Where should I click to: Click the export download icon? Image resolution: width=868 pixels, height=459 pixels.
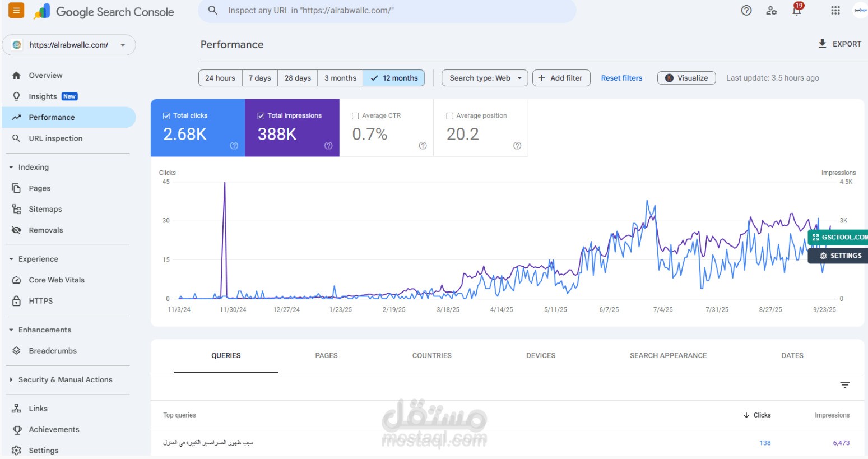coord(822,44)
